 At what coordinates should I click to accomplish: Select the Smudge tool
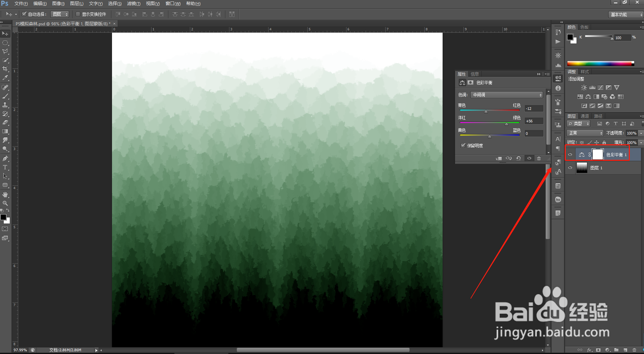(5, 140)
